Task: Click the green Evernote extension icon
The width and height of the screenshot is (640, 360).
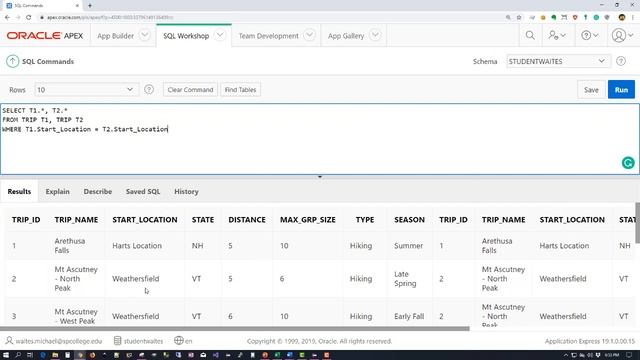Action: click(x=553, y=17)
